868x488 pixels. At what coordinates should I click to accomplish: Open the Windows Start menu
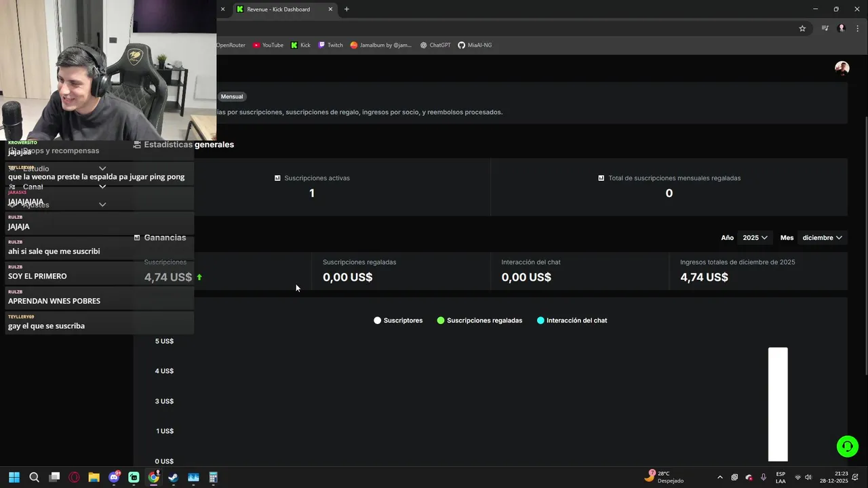point(14,477)
